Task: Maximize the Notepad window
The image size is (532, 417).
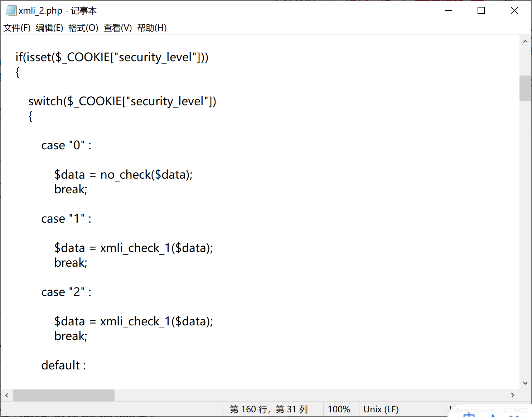Action: (481, 10)
